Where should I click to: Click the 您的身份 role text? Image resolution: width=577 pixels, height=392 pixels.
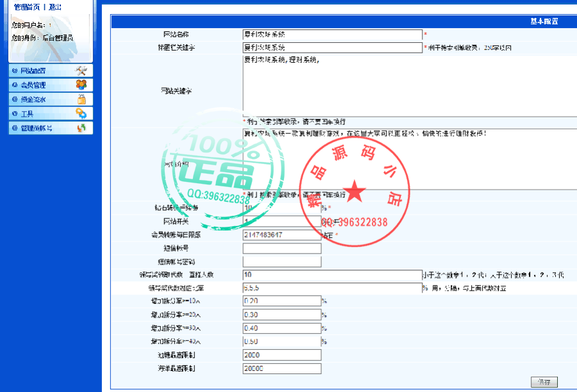pos(42,38)
